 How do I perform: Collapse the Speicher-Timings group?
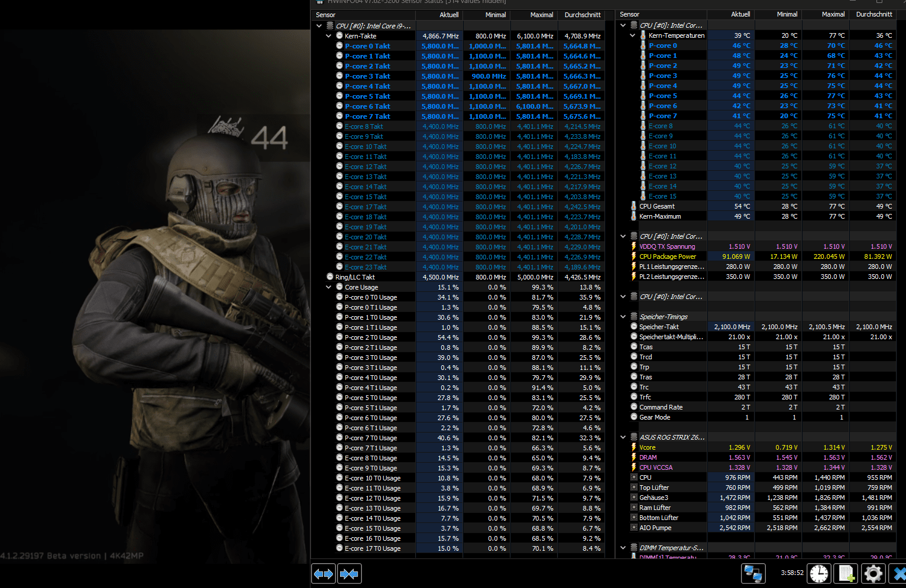pyautogui.click(x=623, y=317)
